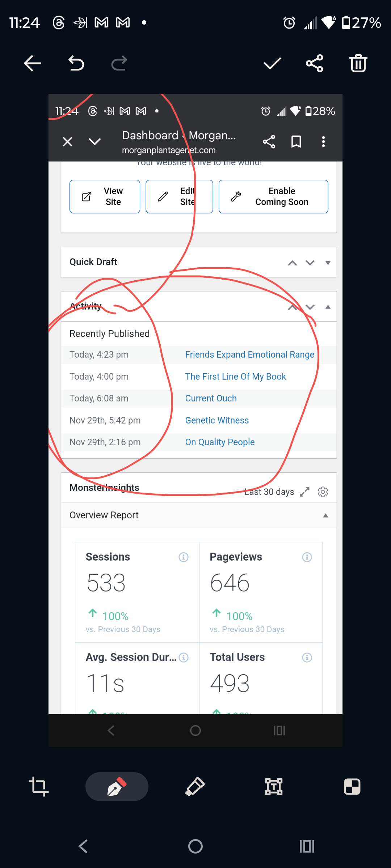Screen dimensions: 391x868
Task: Open the text extraction tool
Action: point(274,786)
